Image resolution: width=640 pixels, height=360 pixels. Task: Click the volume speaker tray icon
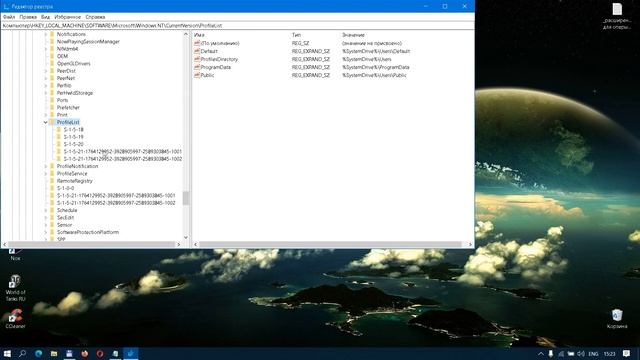[580, 354]
